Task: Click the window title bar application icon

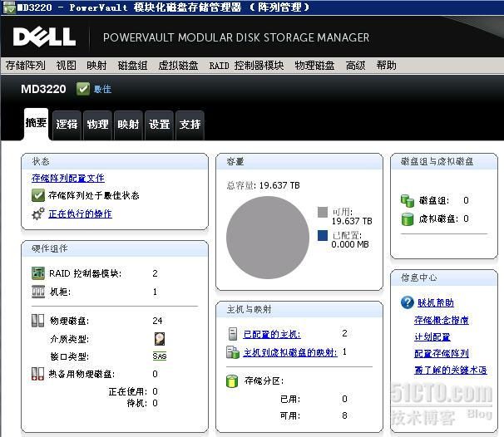Action: [x=9, y=7]
